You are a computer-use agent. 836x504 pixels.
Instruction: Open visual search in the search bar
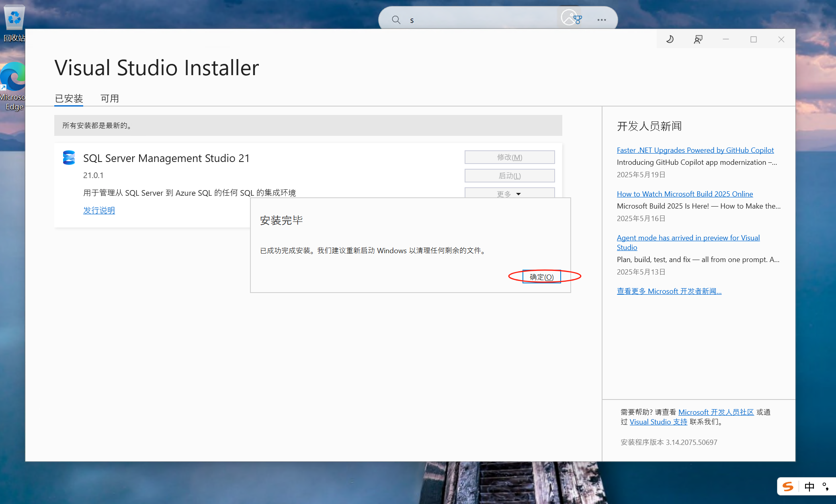pos(569,18)
